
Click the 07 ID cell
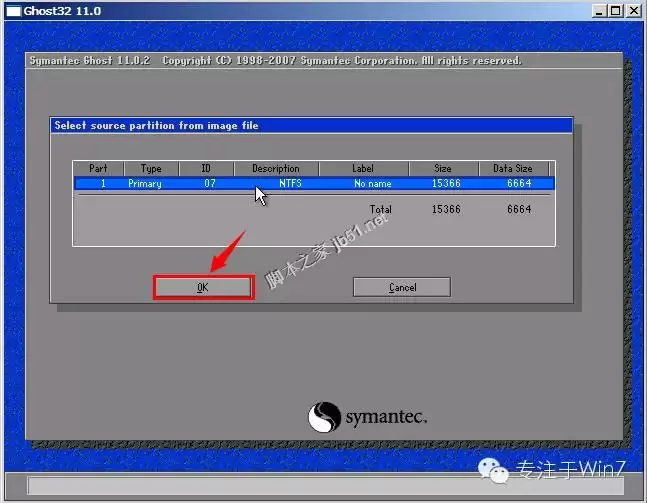click(x=210, y=183)
